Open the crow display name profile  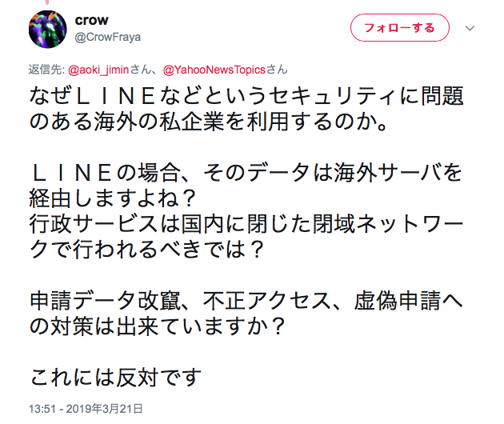[90, 19]
